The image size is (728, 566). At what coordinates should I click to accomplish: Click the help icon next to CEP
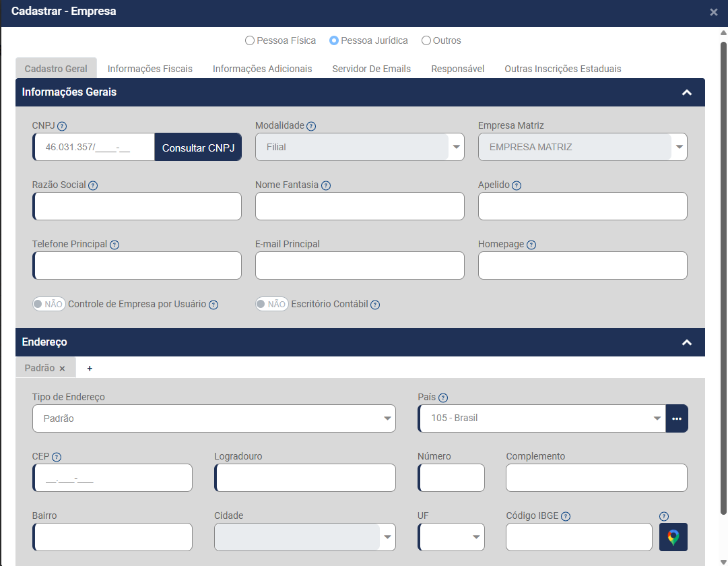tap(57, 457)
